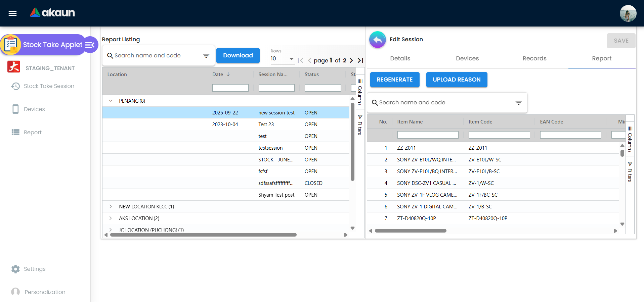Click the user profile avatar

(628, 13)
